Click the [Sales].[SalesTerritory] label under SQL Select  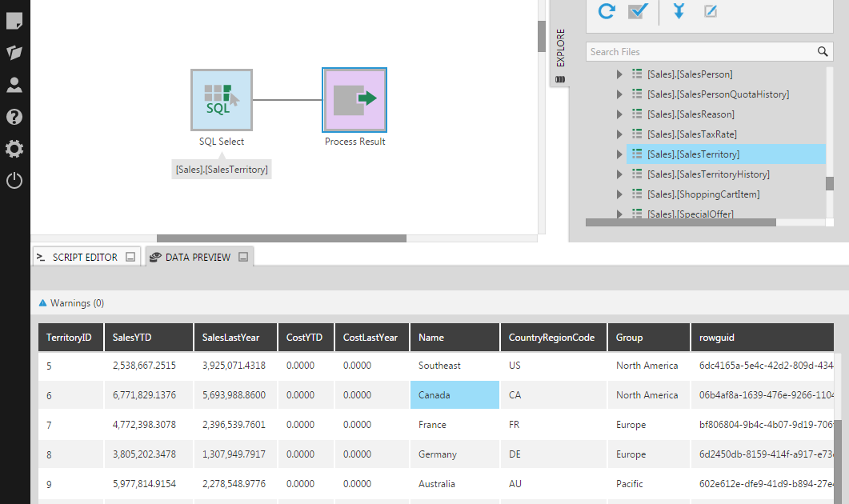click(x=222, y=170)
